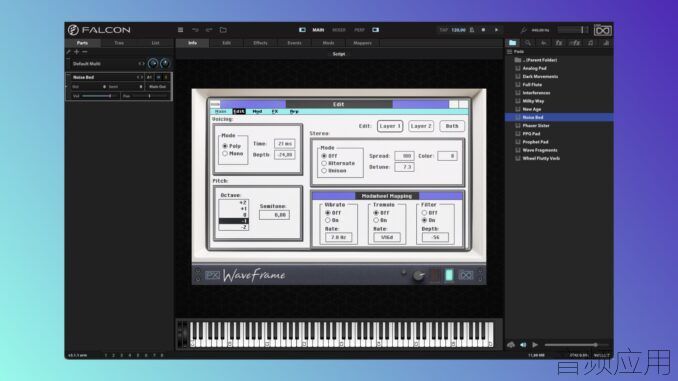Switch to MAIN view
This screenshot has height=381, width=678.
318,30
